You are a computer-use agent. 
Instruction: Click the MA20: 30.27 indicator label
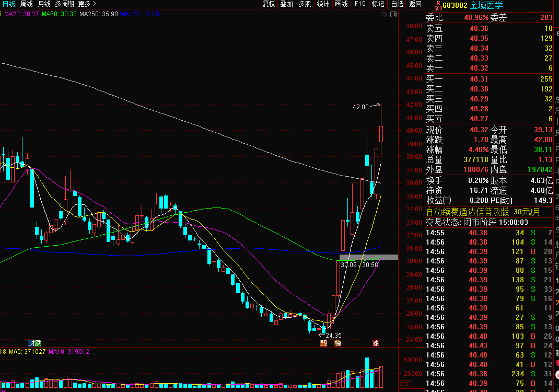21,14
